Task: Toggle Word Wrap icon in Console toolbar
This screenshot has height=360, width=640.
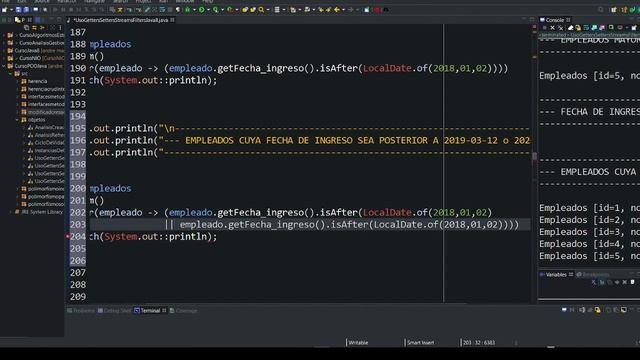Action: coord(586,28)
